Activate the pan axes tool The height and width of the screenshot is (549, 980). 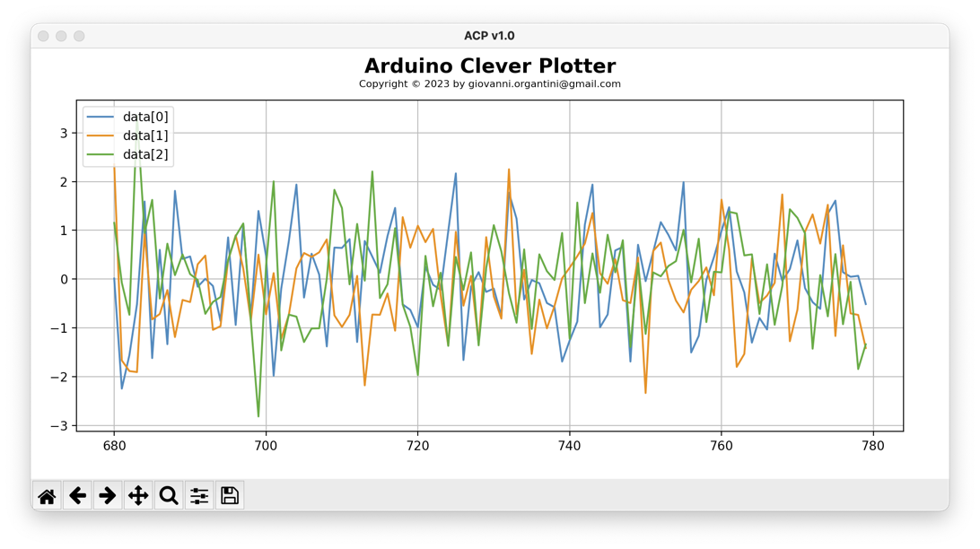[138, 496]
